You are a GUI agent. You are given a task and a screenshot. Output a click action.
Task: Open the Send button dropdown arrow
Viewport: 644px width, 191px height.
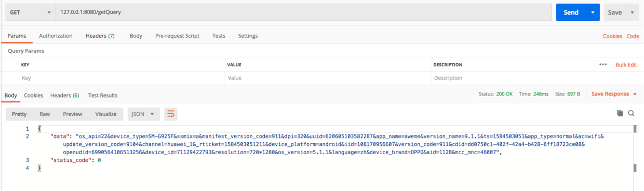click(x=593, y=12)
